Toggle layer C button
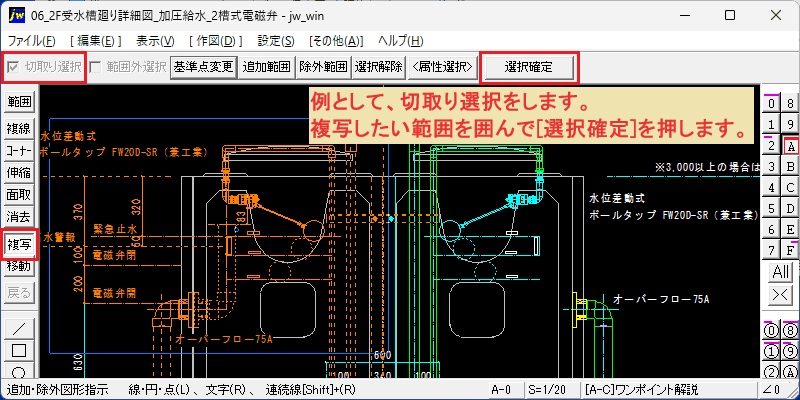 (790, 188)
